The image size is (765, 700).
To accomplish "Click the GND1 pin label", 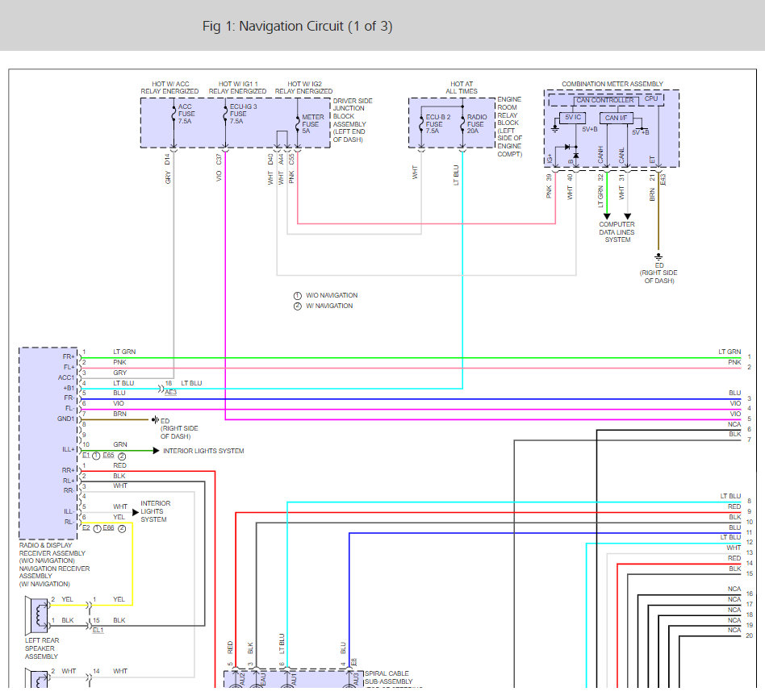I will click(66, 419).
